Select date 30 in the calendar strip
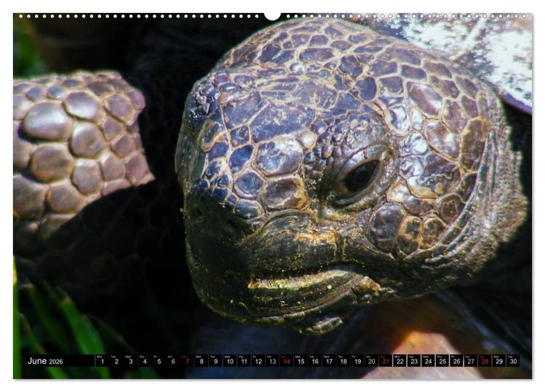The height and width of the screenshot is (392, 545). pyautogui.click(x=514, y=360)
